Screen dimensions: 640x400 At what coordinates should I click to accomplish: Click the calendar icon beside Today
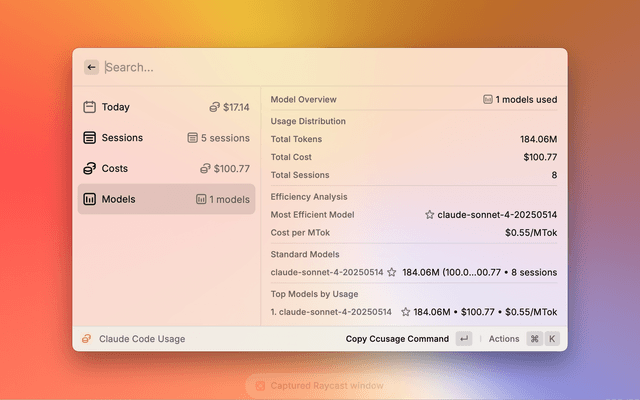point(89,107)
